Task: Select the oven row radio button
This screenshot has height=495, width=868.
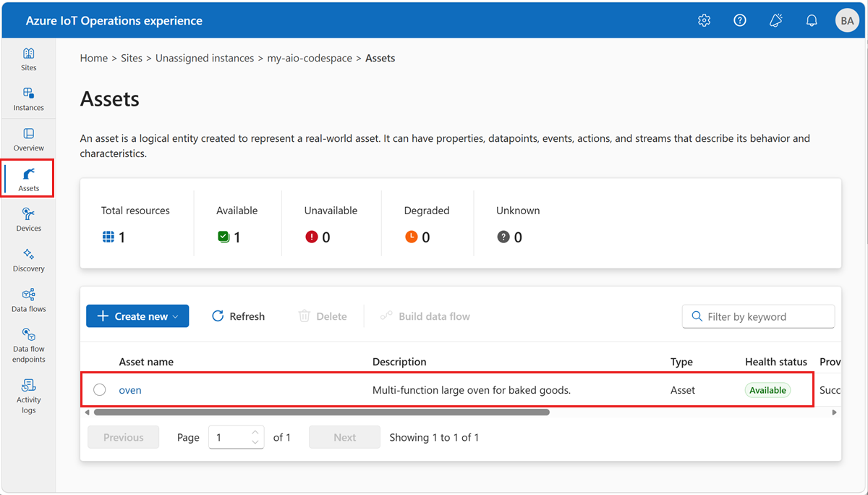Action: 100,390
